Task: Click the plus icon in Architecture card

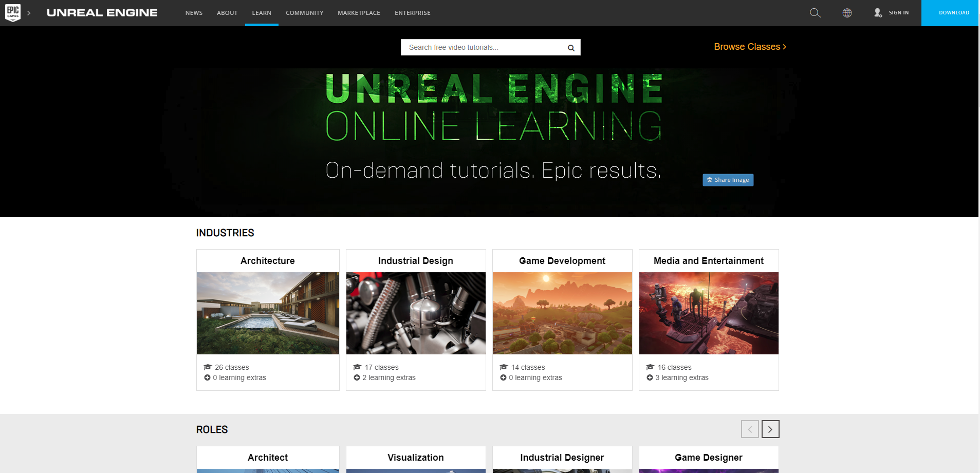Action: (207, 377)
